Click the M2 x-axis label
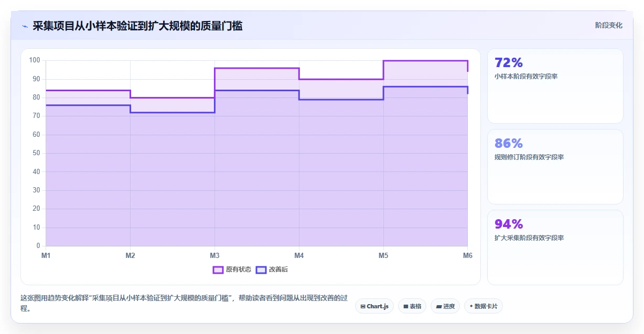Image resolution: width=644 pixels, height=334 pixels. (x=130, y=255)
